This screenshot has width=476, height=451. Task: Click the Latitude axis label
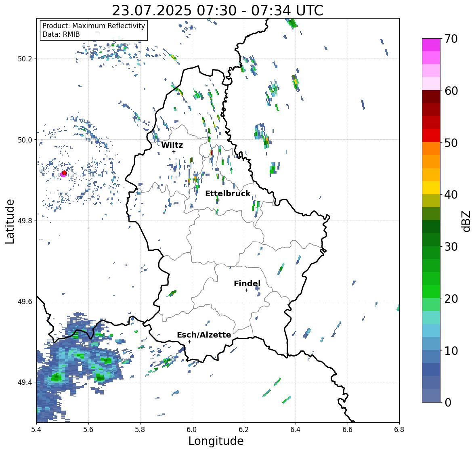(x=10, y=221)
